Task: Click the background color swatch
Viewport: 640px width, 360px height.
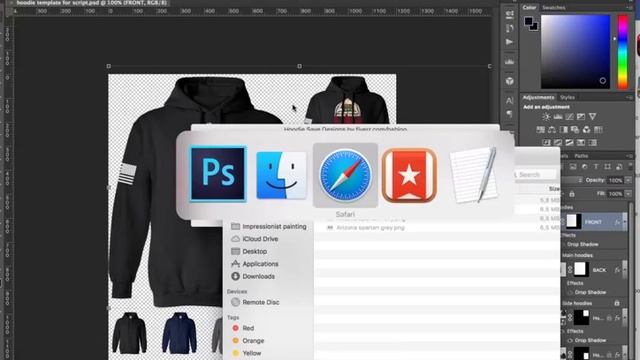Action: [x=535, y=27]
